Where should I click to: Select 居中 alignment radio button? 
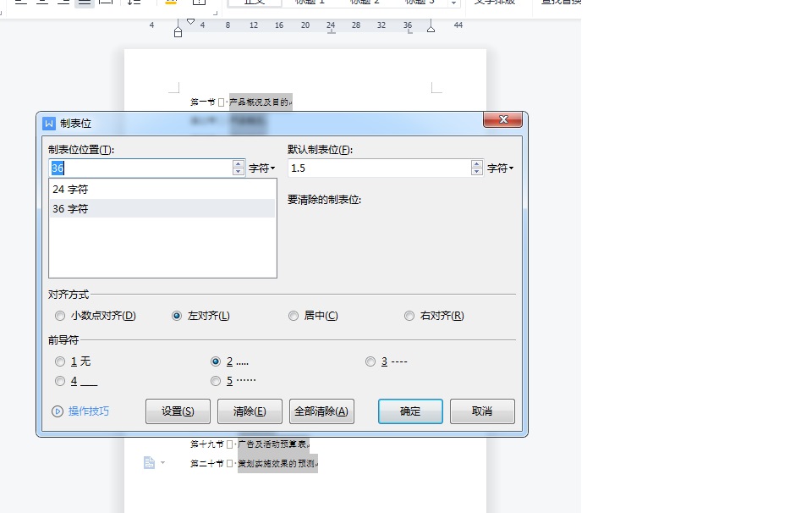294,316
